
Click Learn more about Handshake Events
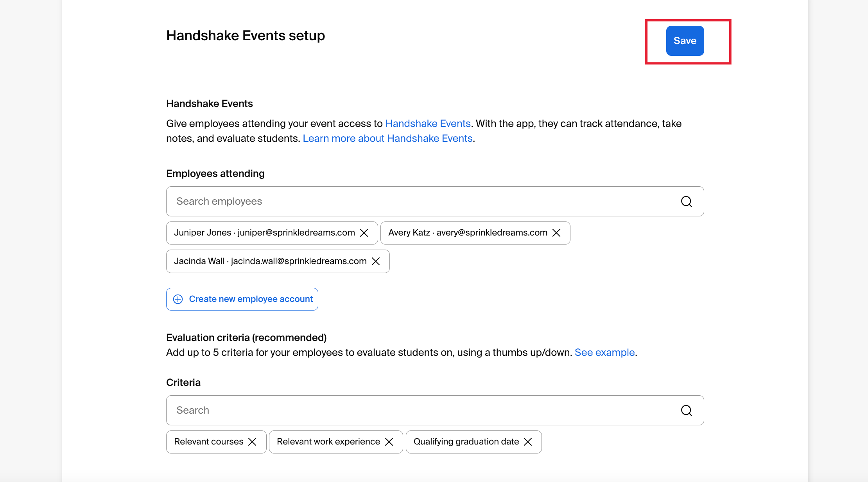pyautogui.click(x=388, y=138)
